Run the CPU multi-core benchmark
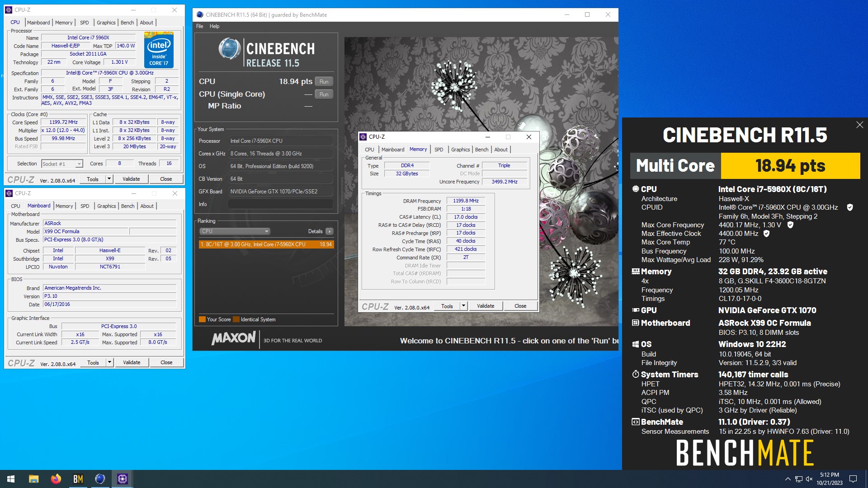The height and width of the screenshot is (488, 868). point(324,82)
